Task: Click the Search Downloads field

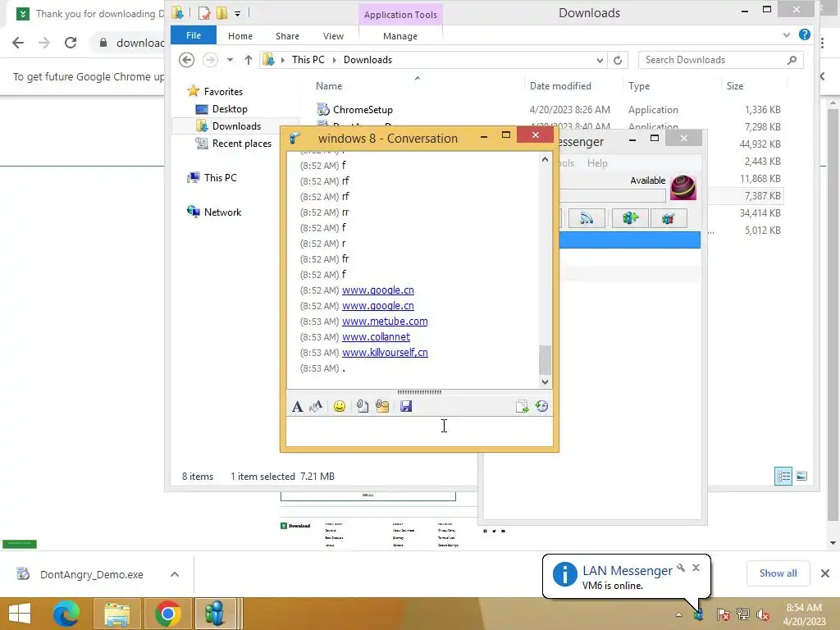Action: [713, 60]
